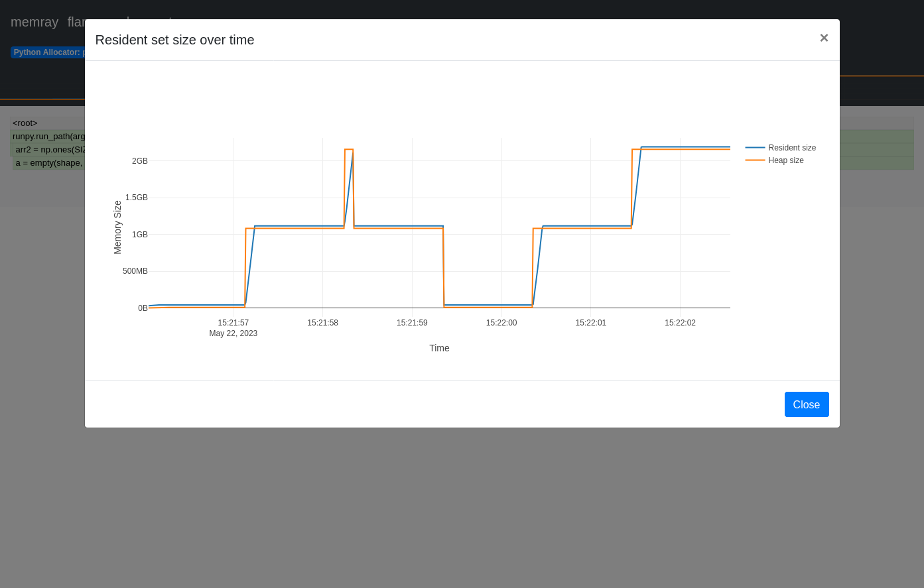Select the <root> flame graph frame
This screenshot has height=588, width=924.
[x=25, y=123]
